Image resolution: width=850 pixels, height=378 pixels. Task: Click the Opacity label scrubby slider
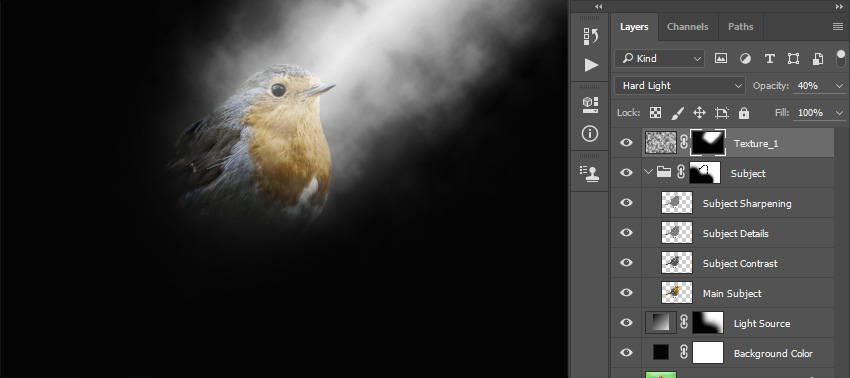pos(771,86)
